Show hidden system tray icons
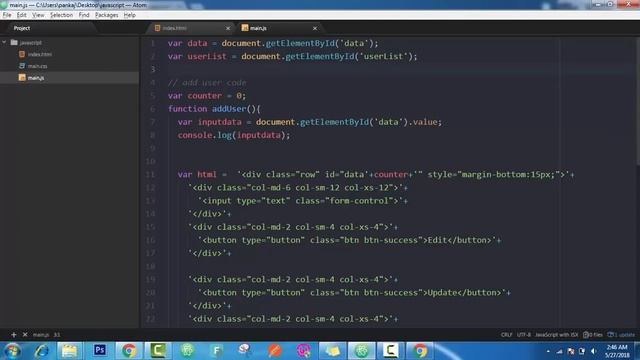The width and height of the screenshot is (640, 360). (548, 351)
